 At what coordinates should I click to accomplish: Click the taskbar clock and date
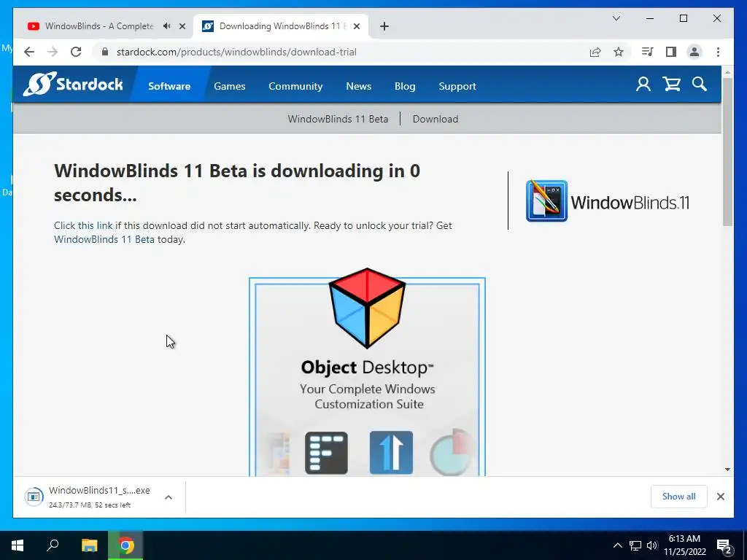[684, 545]
